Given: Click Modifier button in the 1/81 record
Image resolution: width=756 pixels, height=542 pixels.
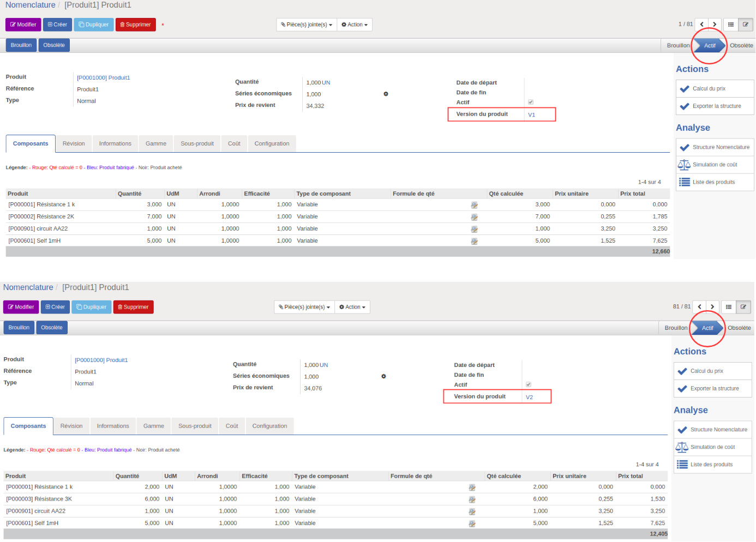Looking at the screenshot, I should pyautogui.click(x=23, y=25).
